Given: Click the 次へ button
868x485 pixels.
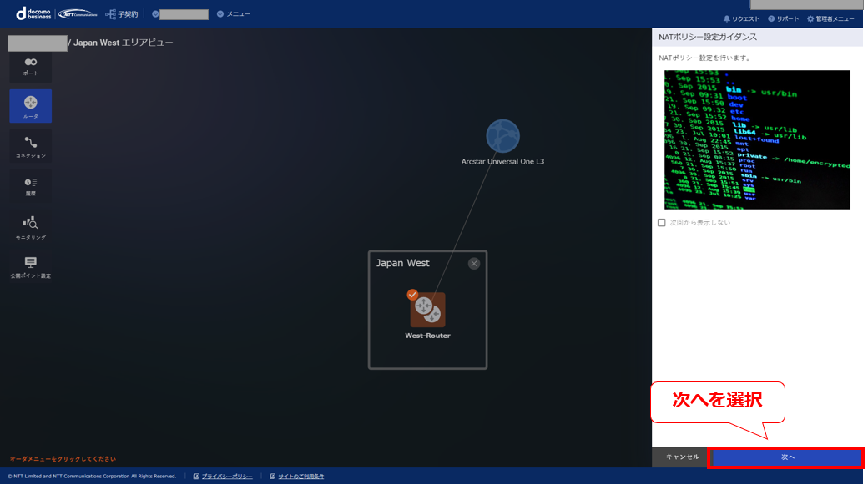Looking at the screenshot, I should click(787, 457).
